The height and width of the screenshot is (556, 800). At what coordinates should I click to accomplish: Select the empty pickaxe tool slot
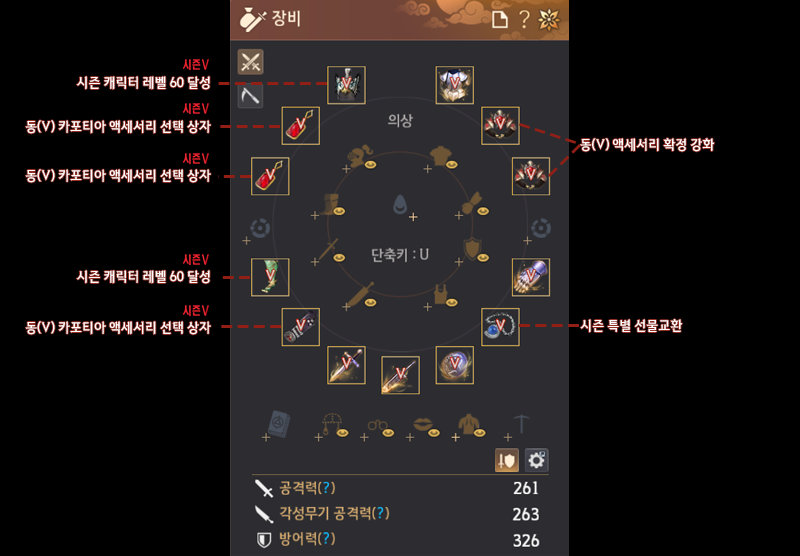pyautogui.click(x=518, y=426)
